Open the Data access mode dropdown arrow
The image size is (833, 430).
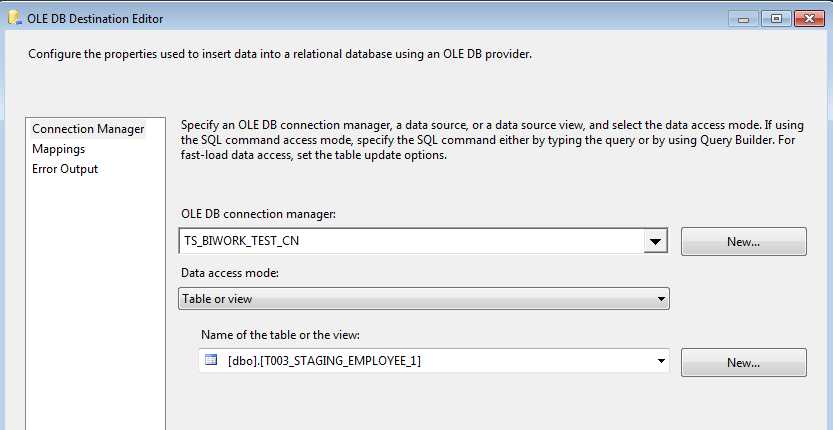point(661,299)
